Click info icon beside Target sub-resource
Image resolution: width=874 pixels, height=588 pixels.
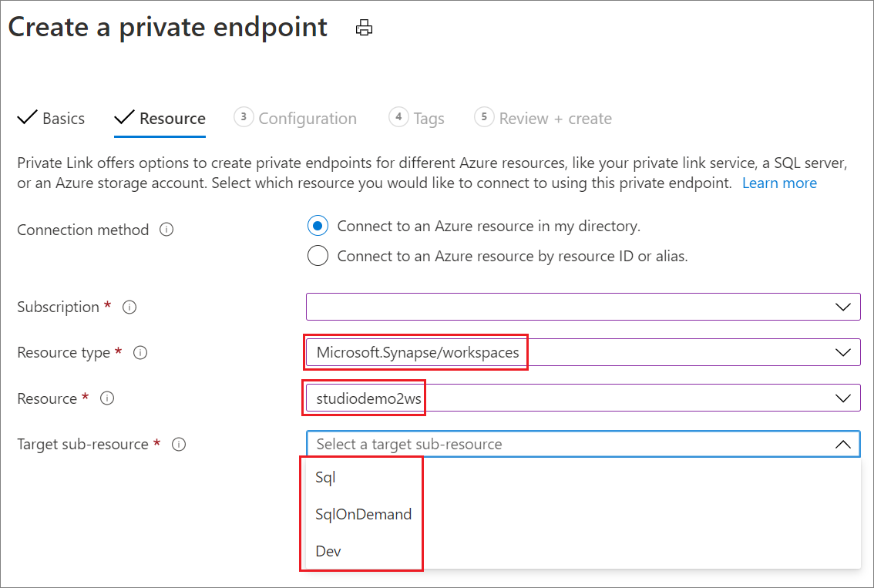click(x=179, y=445)
